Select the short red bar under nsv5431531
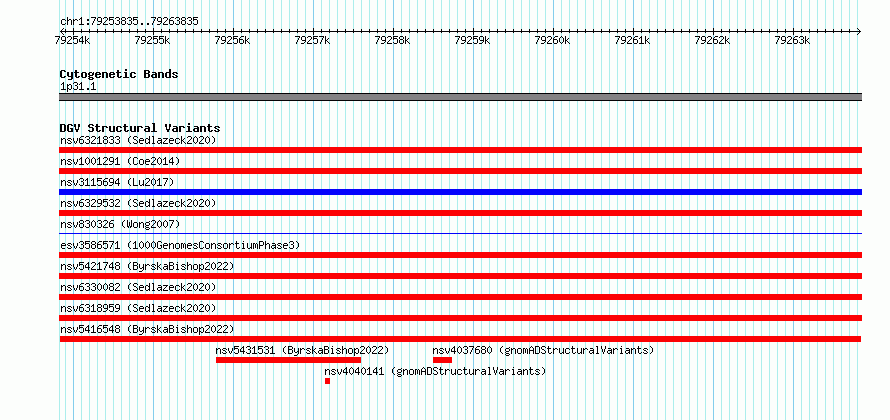Viewport: 890px width, 420px height. coord(288,360)
